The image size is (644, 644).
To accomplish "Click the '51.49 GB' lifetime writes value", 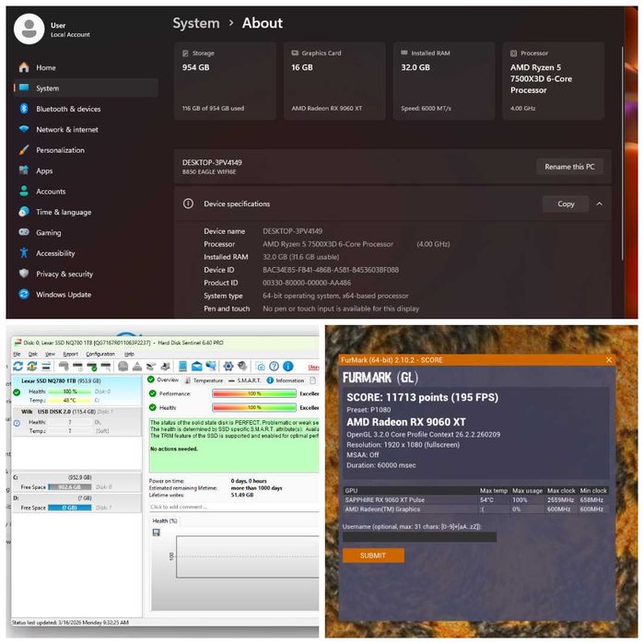I will pyautogui.click(x=242, y=495).
